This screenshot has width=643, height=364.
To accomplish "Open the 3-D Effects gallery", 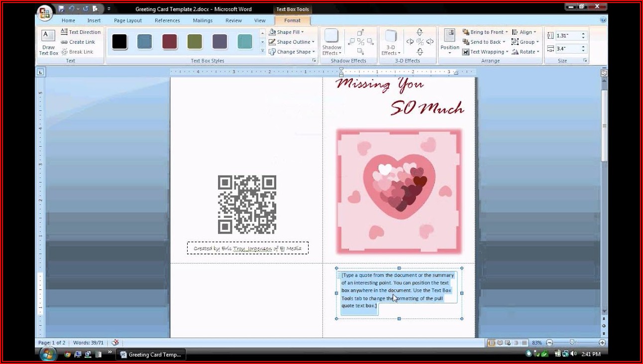I will 391,42.
